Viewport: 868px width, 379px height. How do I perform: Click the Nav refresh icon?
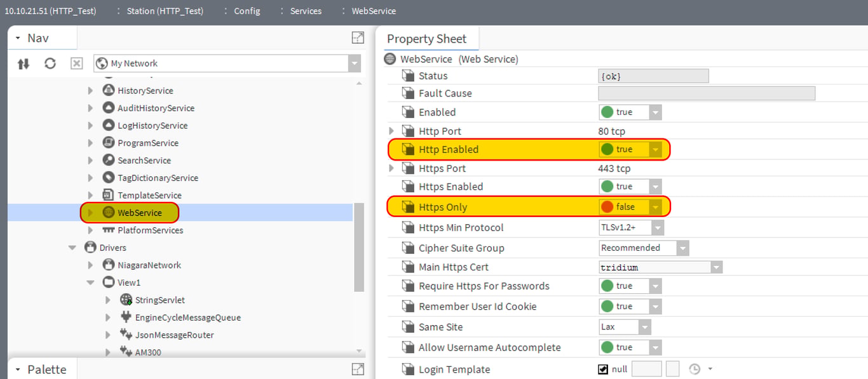click(x=50, y=63)
